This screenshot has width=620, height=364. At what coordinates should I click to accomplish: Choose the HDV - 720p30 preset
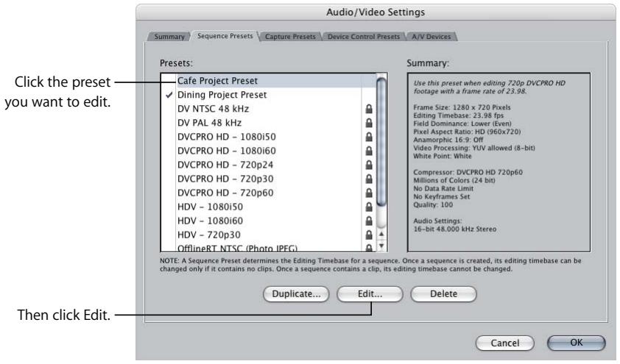[269, 235]
